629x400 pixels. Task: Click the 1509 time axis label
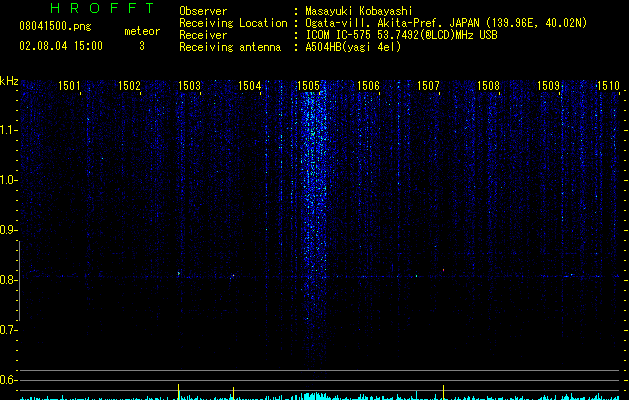(x=548, y=85)
